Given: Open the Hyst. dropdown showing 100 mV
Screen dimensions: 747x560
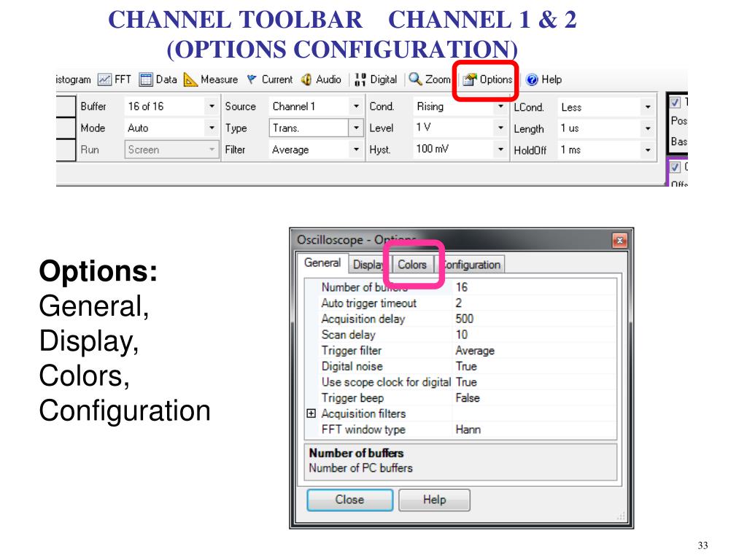Looking at the screenshot, I should tap(460, 149).
